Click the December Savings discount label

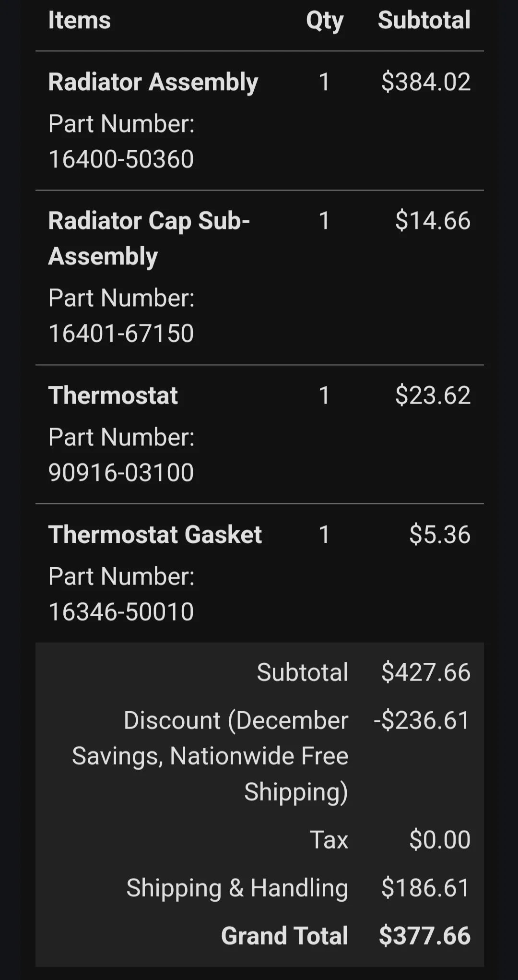click(210, 756)
